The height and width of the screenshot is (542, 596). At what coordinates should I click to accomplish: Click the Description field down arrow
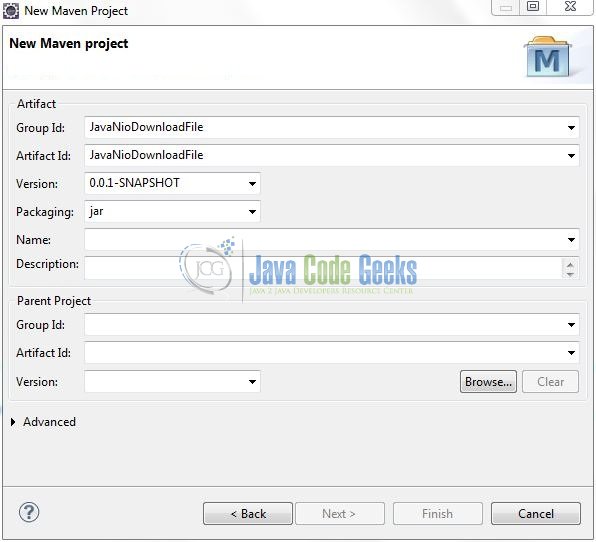tap(570, 274)
